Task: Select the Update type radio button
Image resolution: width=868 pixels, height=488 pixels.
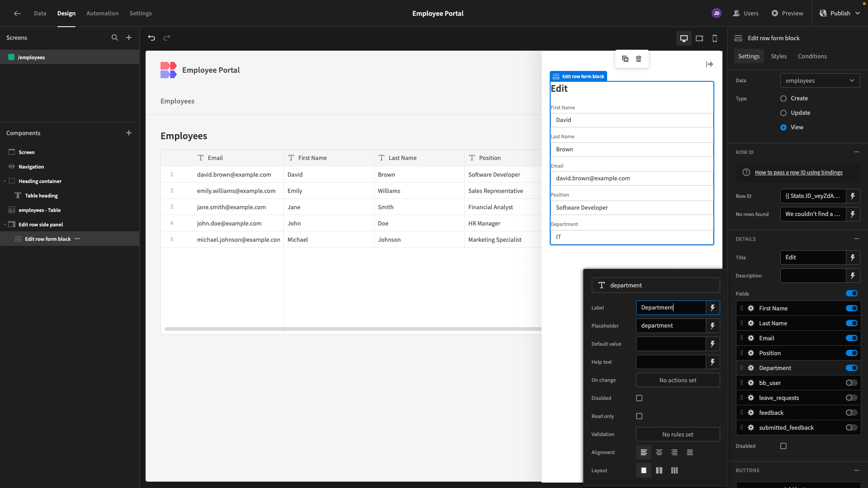Action: [783, 113]
